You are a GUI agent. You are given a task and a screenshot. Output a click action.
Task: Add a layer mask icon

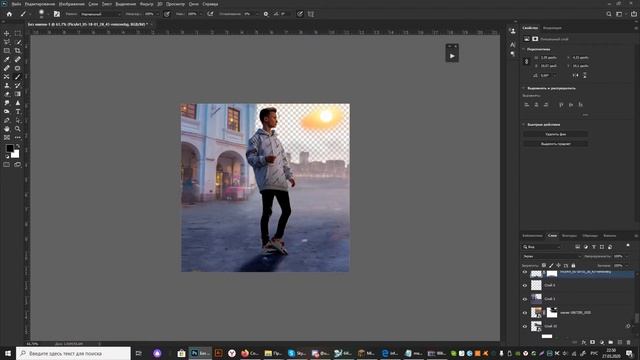click(x=593, y=342)
